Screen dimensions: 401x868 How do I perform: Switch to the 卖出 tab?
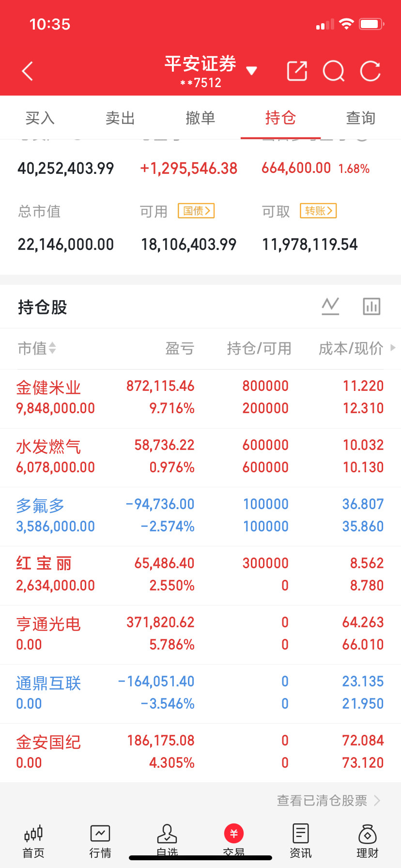click(120, 118)
